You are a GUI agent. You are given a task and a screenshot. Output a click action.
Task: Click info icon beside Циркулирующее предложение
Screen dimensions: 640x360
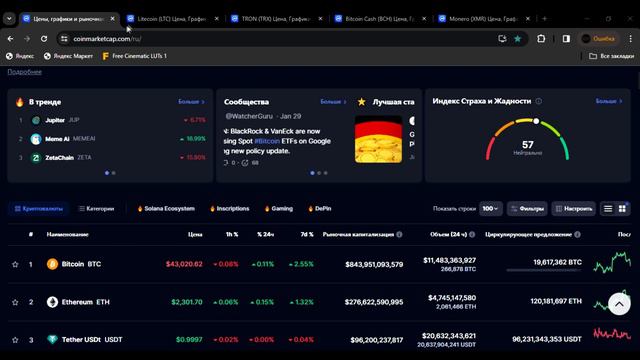click(x=577, y=234)
